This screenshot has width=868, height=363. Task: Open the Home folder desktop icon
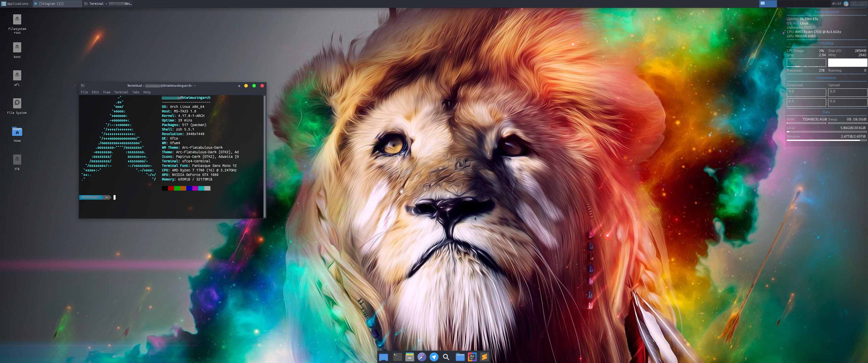point(17,132)
